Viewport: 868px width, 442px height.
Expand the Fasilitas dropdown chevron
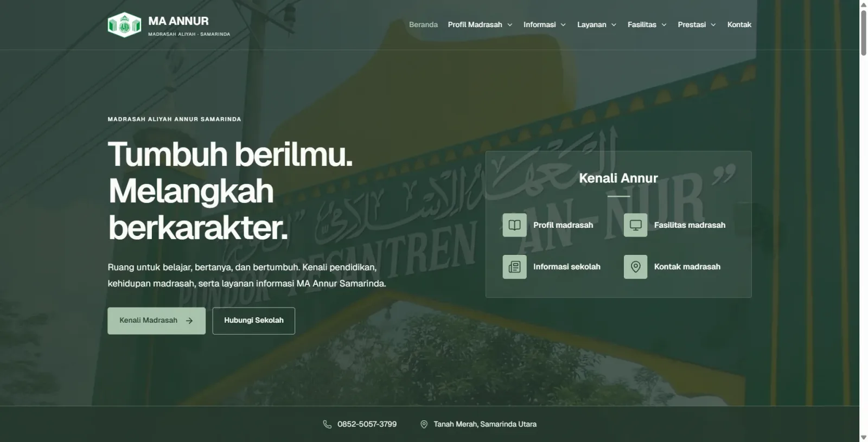point(663,25)
